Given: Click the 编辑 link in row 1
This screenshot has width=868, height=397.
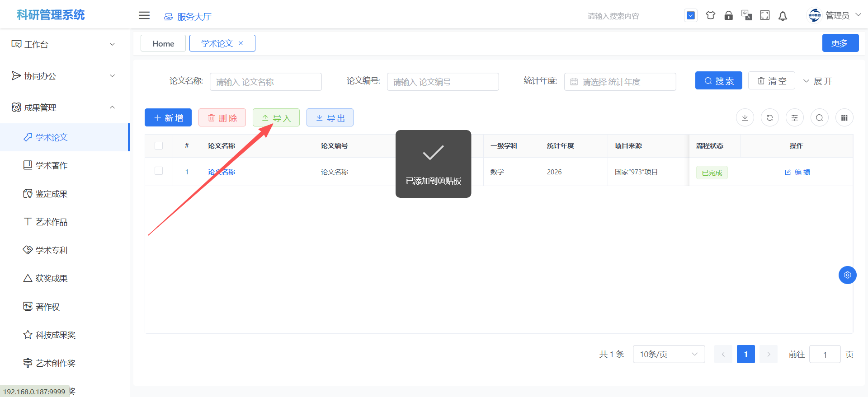Looking at the screenshot, I should coord(797,172).
